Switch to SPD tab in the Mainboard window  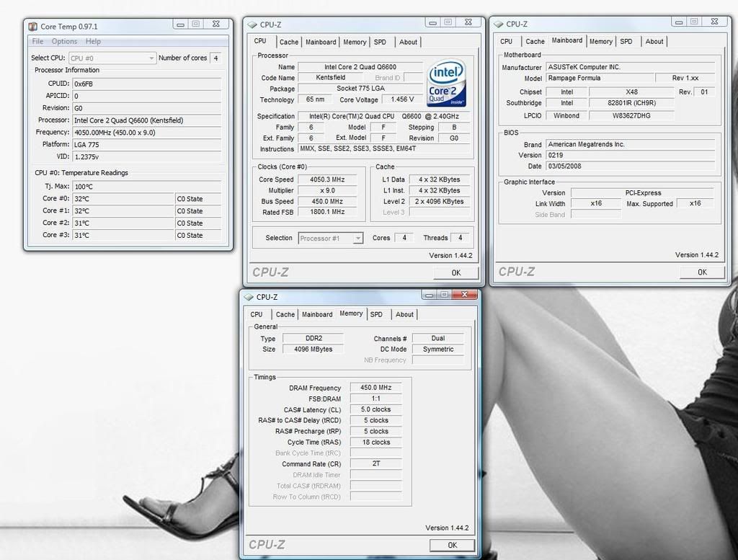[x=626, y=41]
